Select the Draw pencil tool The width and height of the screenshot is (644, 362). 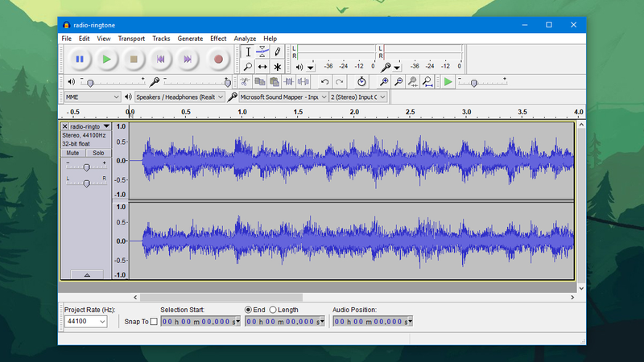277,52
